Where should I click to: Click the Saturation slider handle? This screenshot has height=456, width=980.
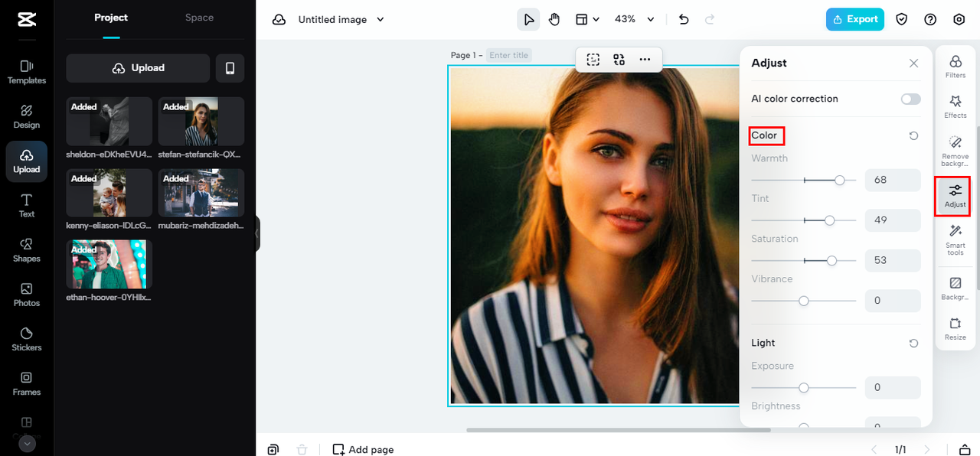click(x=831, y=260)
